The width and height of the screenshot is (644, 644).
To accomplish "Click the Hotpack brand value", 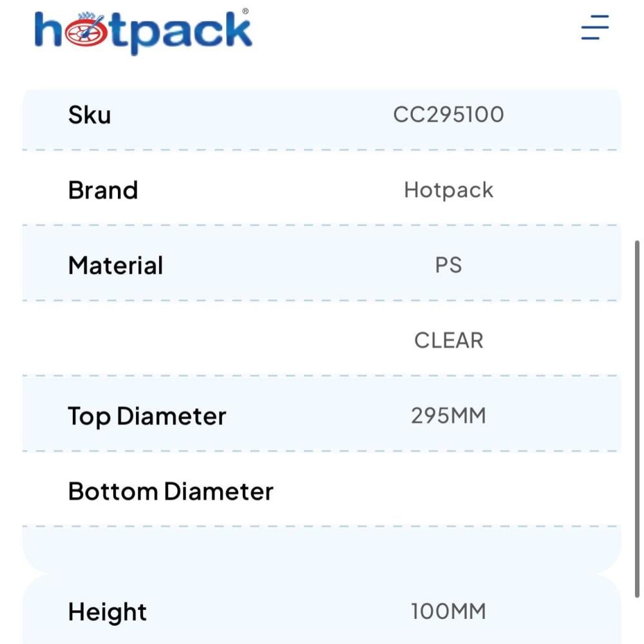I will (448, 190).
